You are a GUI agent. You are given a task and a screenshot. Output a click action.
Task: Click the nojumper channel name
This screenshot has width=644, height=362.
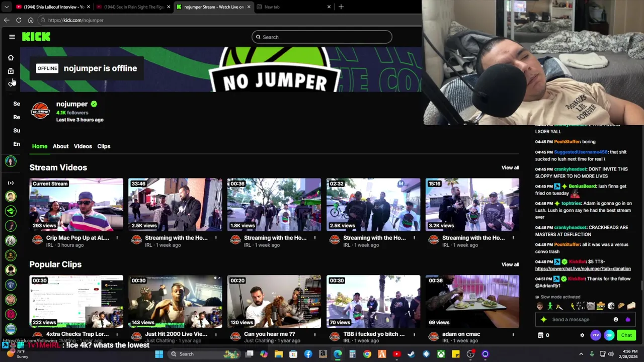[x=72, y=104]
